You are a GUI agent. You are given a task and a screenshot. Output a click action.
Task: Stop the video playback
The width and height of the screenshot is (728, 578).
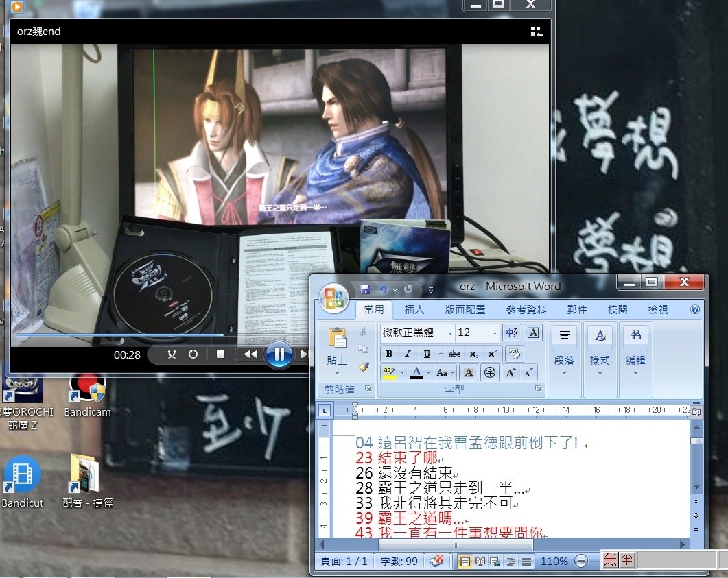click(x=220, y=354)
